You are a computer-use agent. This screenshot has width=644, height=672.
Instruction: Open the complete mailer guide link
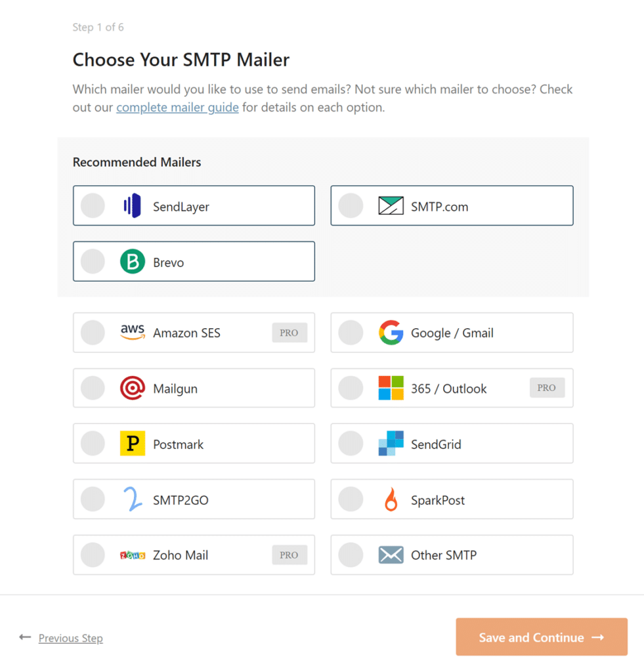coord(177,107)
